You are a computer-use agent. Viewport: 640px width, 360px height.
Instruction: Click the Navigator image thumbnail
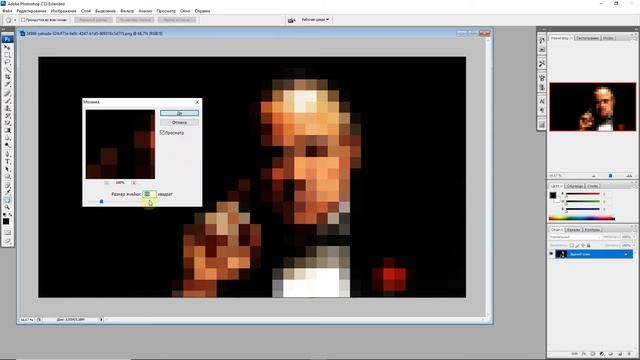coord(593,107)
